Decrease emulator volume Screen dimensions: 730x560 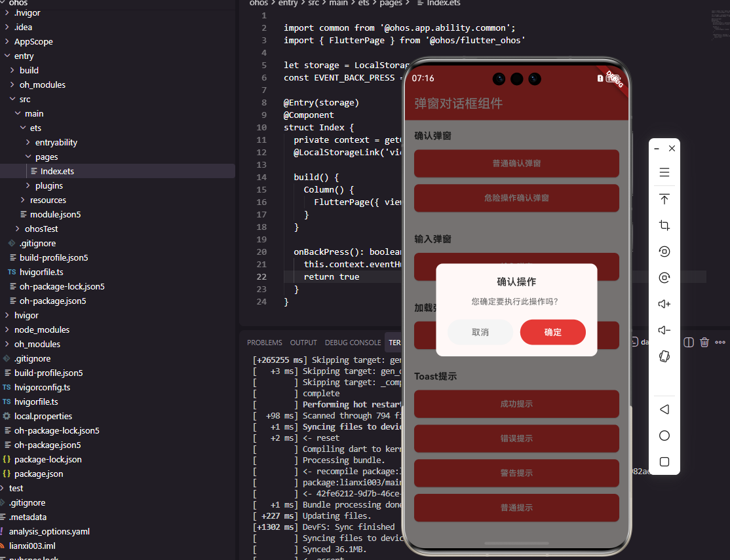pyautogui.click(x=664, y=330)
